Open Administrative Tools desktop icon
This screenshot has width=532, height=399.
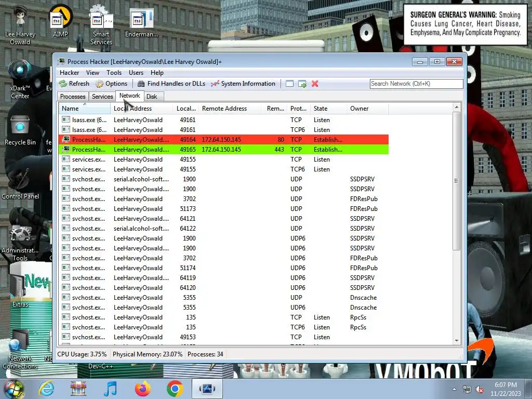[20, 243]
